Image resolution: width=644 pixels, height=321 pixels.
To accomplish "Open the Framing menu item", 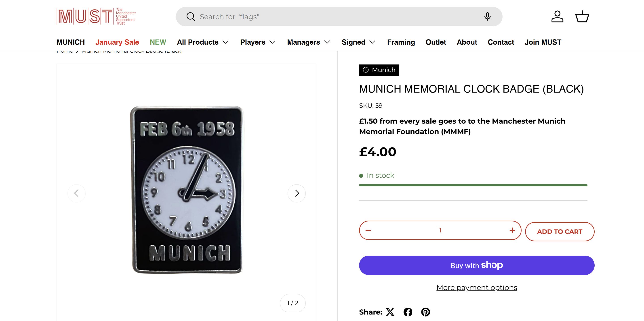I will (x=401, y=42).
